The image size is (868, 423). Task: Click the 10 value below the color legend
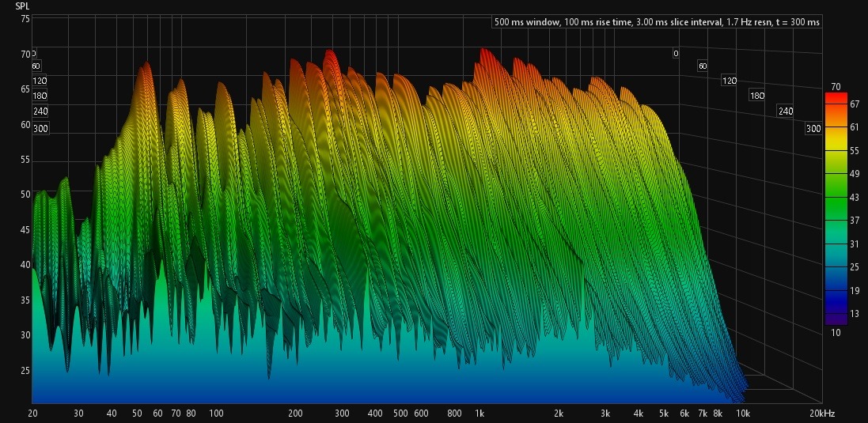[836, 332]
